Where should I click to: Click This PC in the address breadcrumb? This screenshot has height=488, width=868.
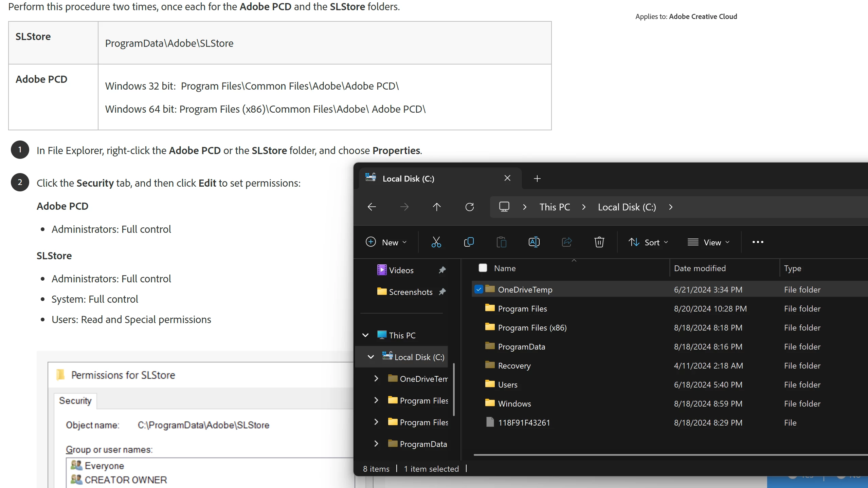coord(555,207)
